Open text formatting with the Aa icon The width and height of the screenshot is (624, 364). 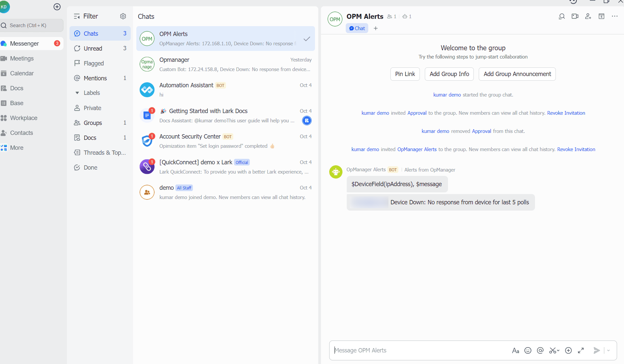(516, 350)
